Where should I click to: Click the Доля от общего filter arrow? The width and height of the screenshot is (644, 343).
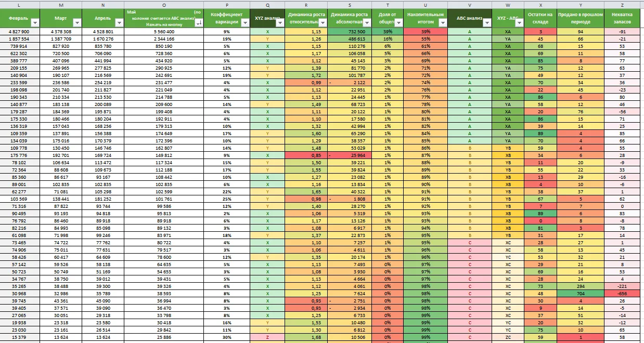[398, 22]
